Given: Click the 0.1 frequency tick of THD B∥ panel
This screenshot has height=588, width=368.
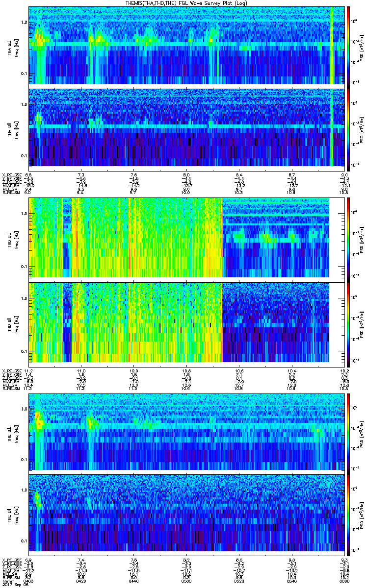Looking at the screenshot, I should [x=25, y=351].
